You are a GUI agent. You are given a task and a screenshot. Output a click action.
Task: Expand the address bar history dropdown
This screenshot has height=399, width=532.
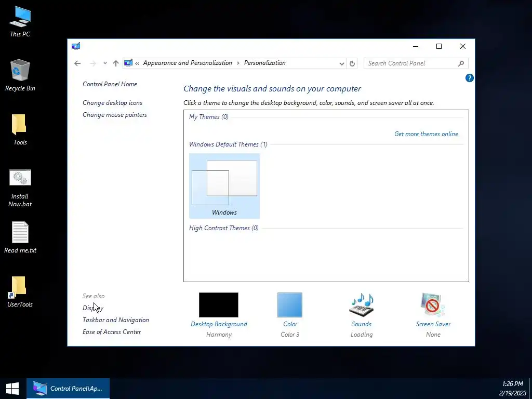[x=342, y=63]
